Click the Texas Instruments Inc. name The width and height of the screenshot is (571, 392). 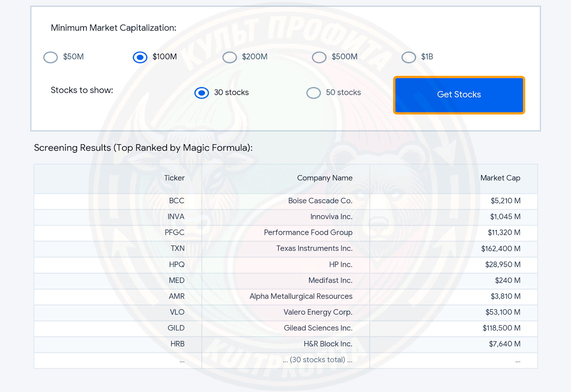(314, 248)
